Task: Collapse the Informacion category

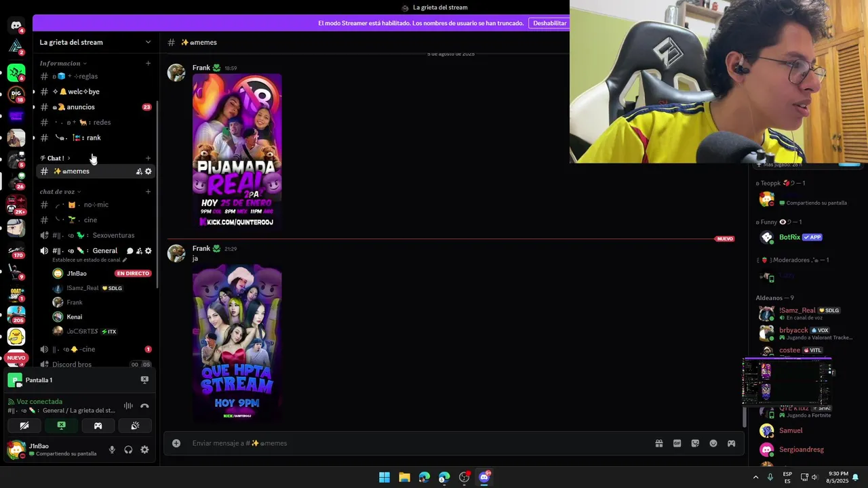Action: coord(63,63)
